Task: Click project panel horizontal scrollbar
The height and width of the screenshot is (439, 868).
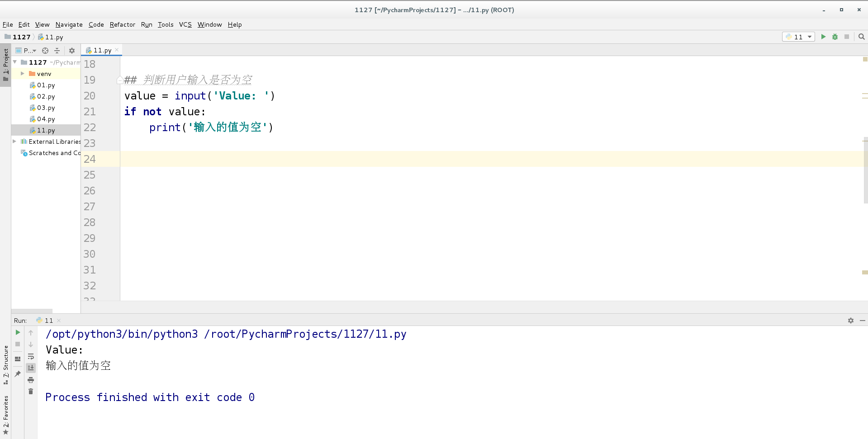Action: pyautogui.click(x=32, y=311)
